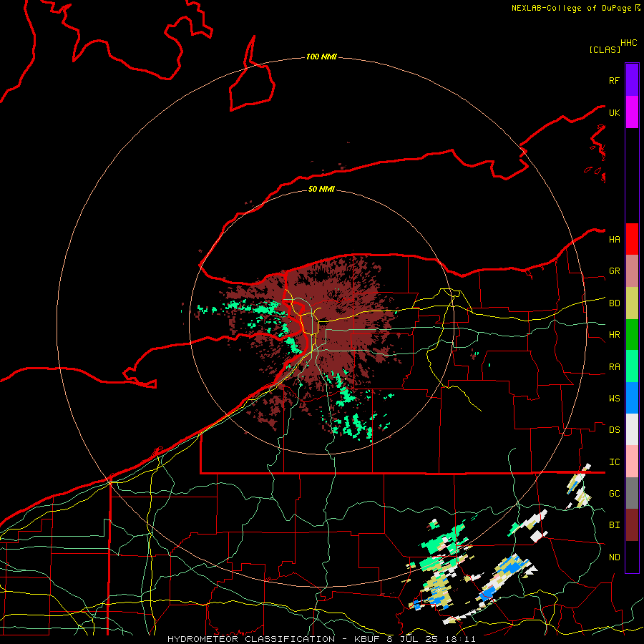Screen dimensions: 644x644
Task: Click the 'HYDROMETEOR CLASSIFICATION' title text
Action: click(251, 639)
